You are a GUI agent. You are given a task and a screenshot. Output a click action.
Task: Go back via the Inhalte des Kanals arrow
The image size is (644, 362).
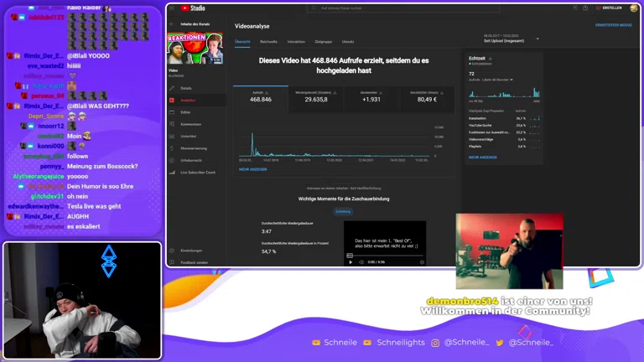click(x=172, y=23)
